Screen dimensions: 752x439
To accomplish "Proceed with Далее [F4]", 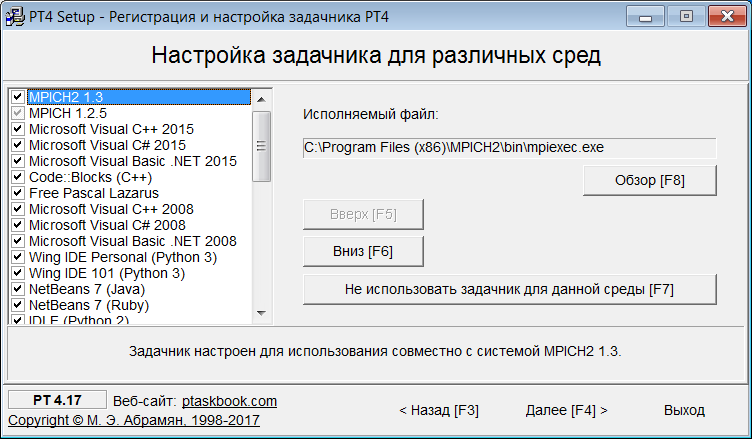I will tap(566, 410).
